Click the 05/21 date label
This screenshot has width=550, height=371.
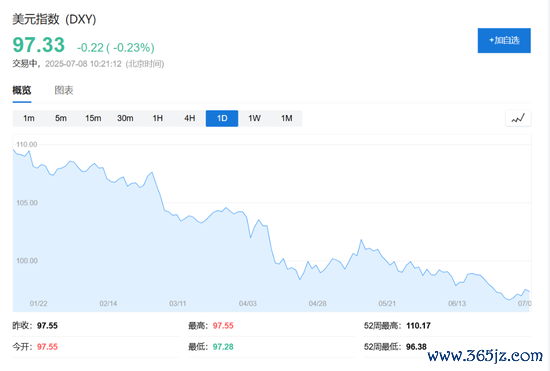(x=387, y=303)
